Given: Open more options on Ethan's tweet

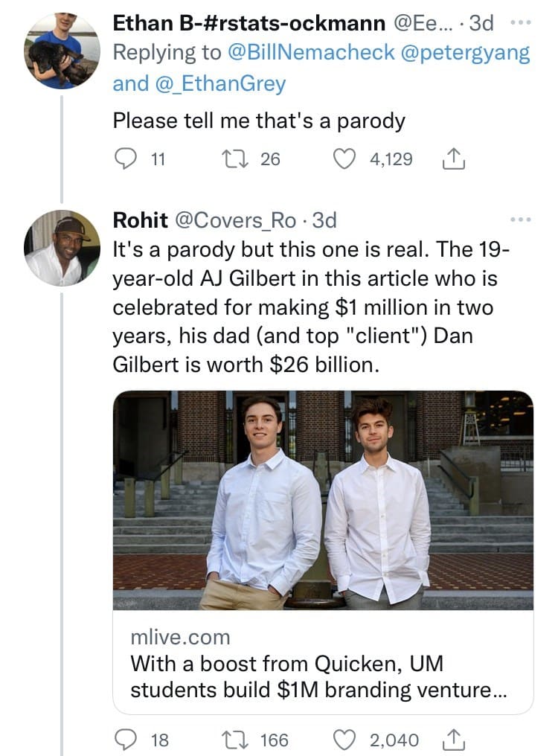Looking at the screenshot, I should 520,22.
